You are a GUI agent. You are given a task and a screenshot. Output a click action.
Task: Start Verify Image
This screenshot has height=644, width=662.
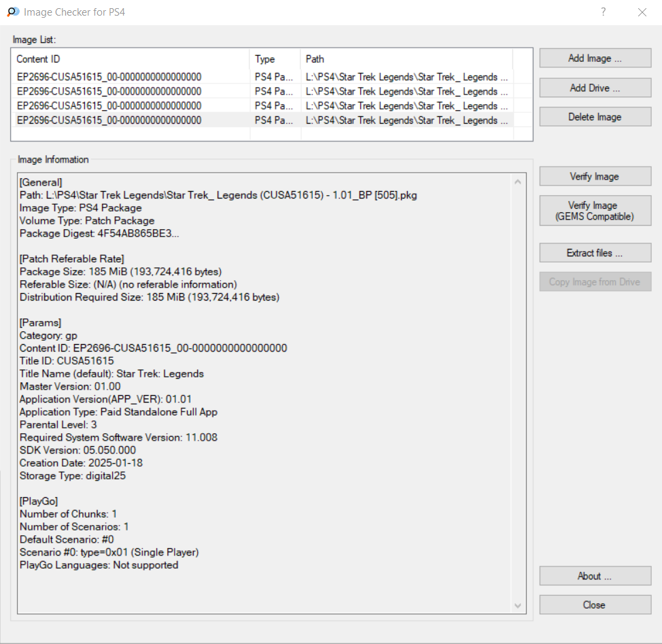pyautogui.click(x=595, y=177)
